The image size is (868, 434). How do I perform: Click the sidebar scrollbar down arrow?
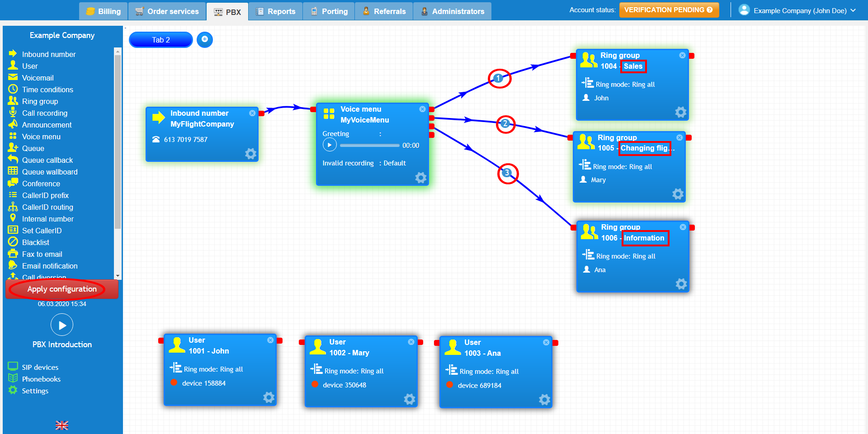click(118, 276)
